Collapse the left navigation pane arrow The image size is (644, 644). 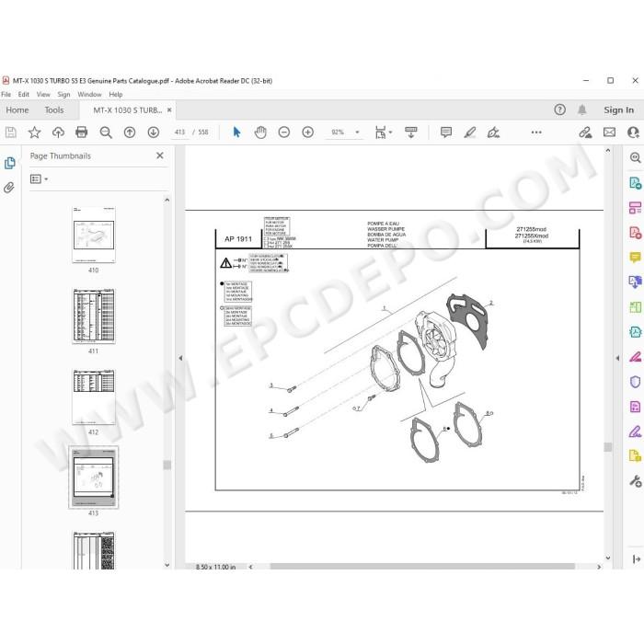point(180,358)
